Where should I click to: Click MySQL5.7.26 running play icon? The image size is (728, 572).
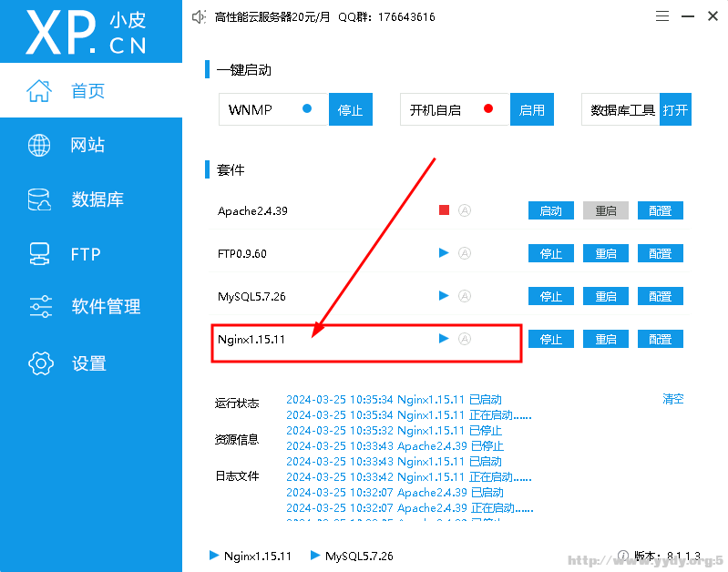444,296
